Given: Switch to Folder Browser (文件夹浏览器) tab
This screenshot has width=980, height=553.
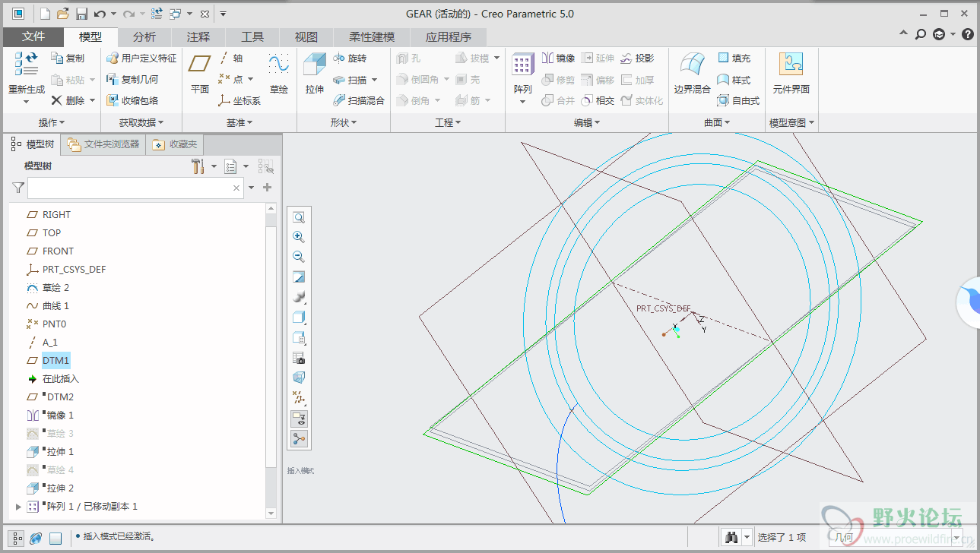Looking at the screenshot, I should point(103,144).
